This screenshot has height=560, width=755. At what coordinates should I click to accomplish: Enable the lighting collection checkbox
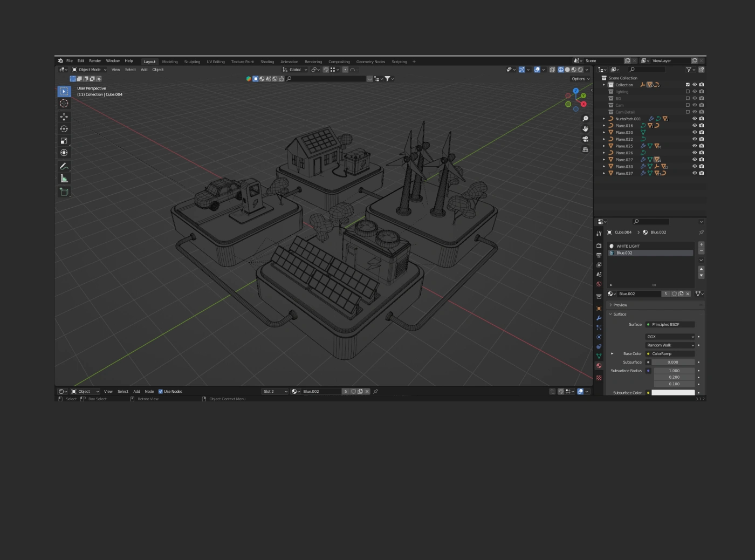click(x=688, y=92)
